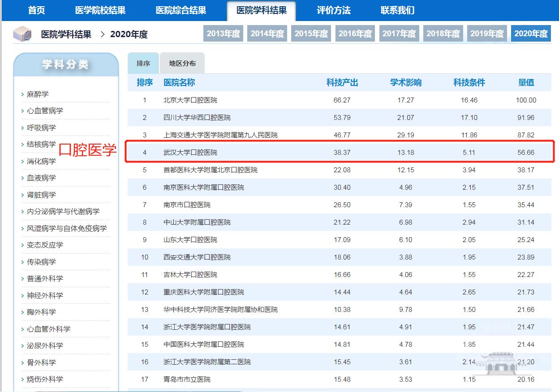Open 麻醉学 in the subject list
The image size is (559, 392).
tap(38, 94)
